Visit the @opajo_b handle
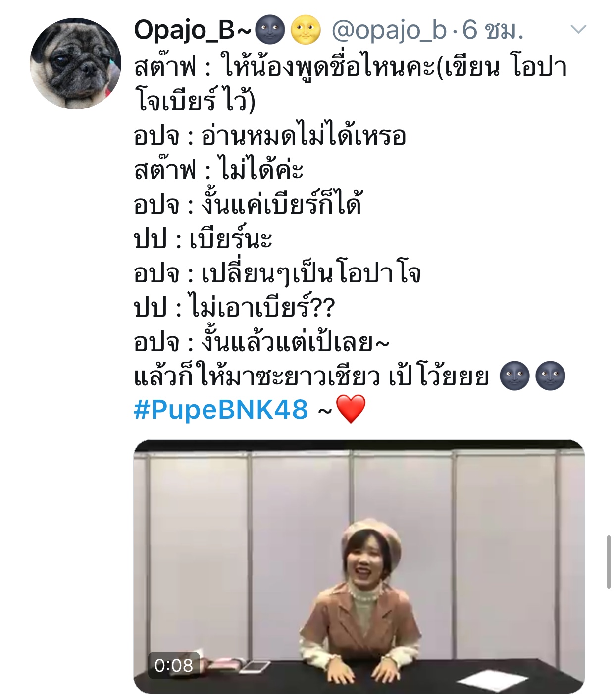Viewport: 615px width, 700px height. pos(389,31)
